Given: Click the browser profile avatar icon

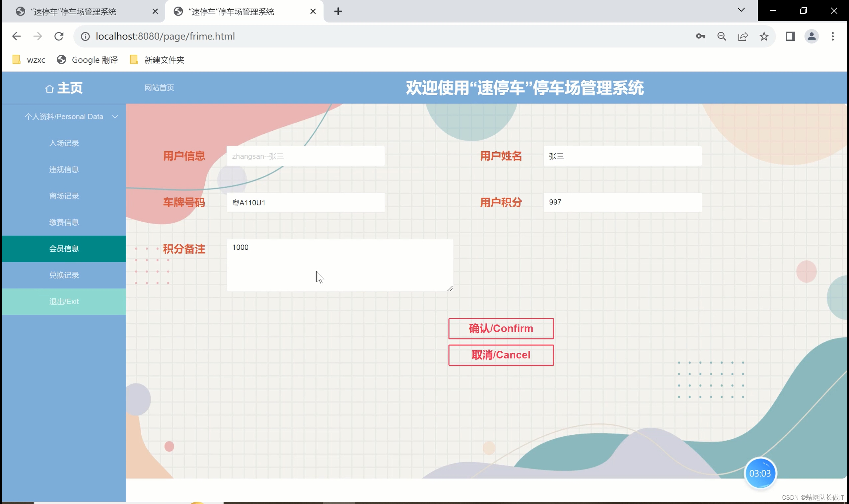Looking at the screenshot, I should point(812,36).
